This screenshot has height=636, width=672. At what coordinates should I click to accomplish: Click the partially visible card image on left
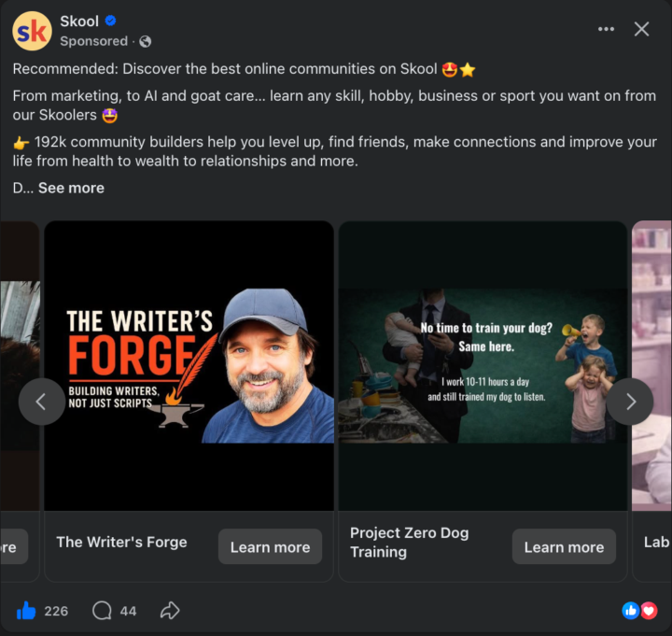click(20, 365)
